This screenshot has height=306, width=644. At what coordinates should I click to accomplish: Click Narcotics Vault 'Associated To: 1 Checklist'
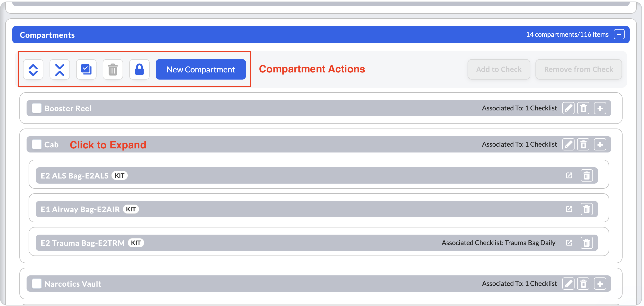point(519,284)
